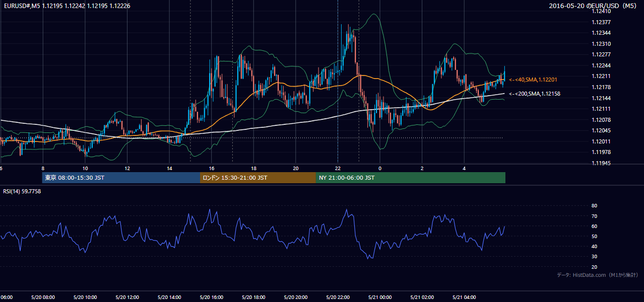Click the 1.11945 price axis label
The width and height of the screenshot is (644, 302).
point(601,163)
